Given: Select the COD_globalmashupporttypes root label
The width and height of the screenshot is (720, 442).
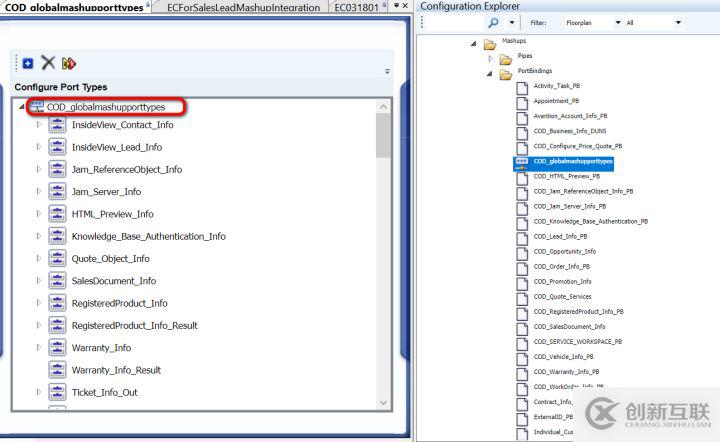Looking at the screenshot, I should point(106,107).
